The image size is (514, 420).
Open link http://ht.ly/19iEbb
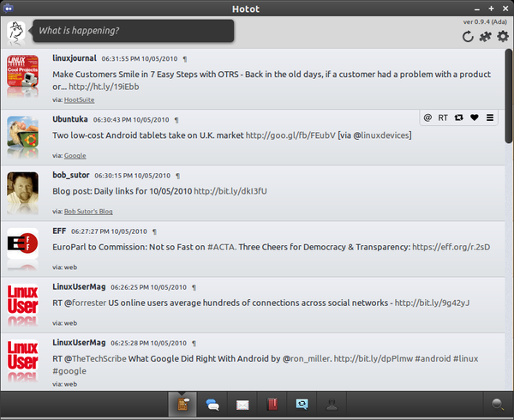tap(104, 87)
